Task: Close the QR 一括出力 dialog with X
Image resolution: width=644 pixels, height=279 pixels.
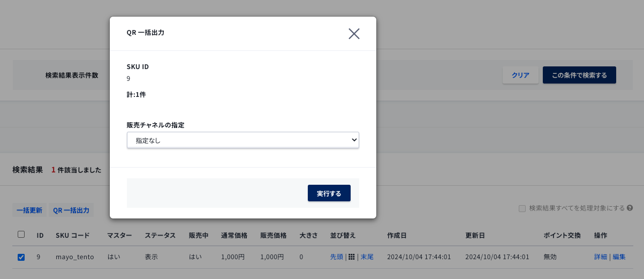Action: [354, 34]
